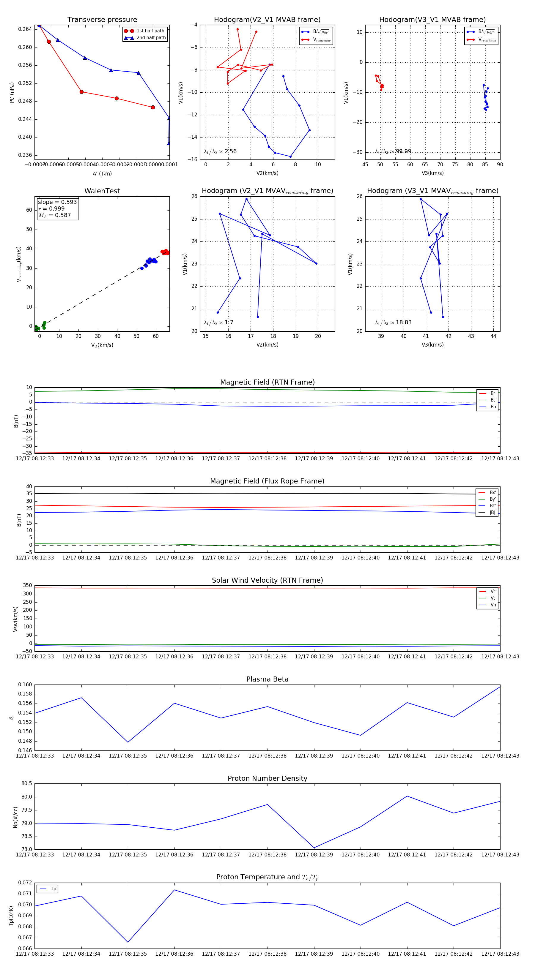Click the Transverse pressure plot title
The image size is (535, 980).
(x=102, y=20)
